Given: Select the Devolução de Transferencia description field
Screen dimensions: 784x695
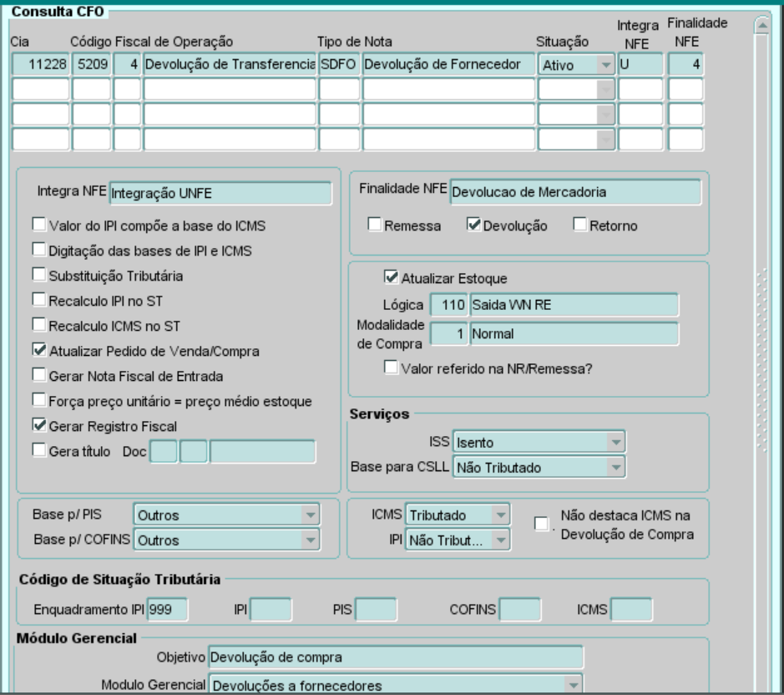Looking at the screenshot, I should pos(230,64).
